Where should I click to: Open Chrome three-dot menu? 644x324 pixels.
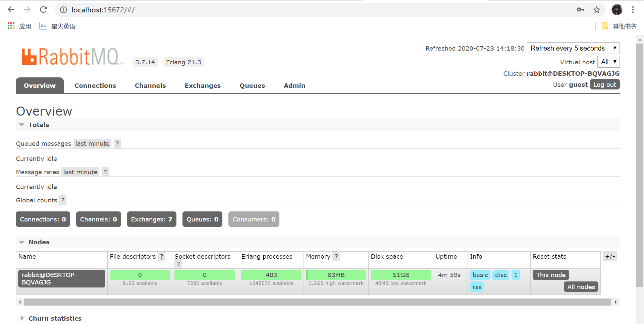point(633,10)
